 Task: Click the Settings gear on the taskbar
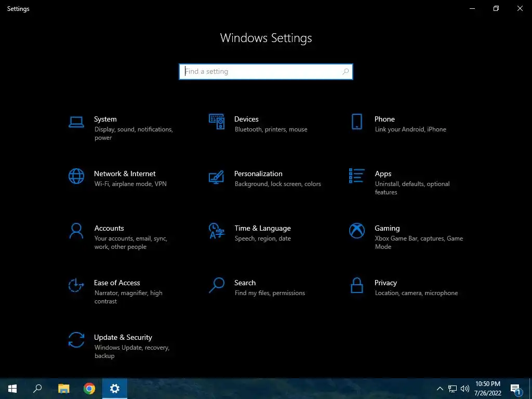click(x=115, y=389)
